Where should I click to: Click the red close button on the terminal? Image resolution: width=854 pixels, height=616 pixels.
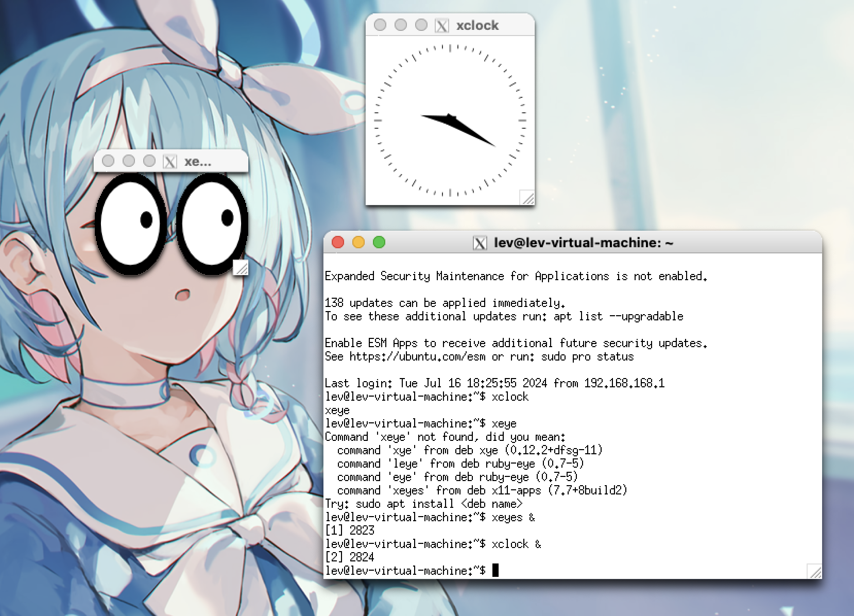(338, 242)
